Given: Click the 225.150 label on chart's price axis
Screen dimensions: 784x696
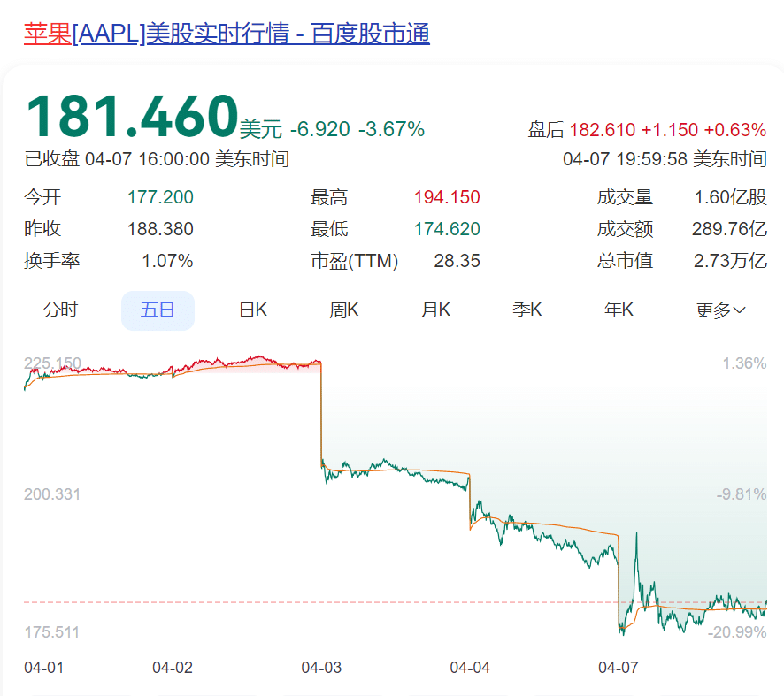Looking at the screenshot, I should click(x=52, y=363).
